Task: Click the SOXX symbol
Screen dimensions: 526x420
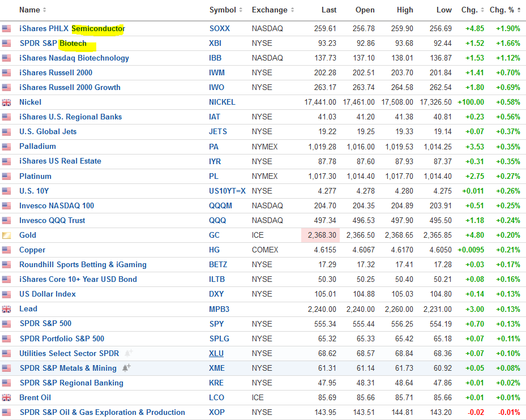Action: (x=220, y=28)
